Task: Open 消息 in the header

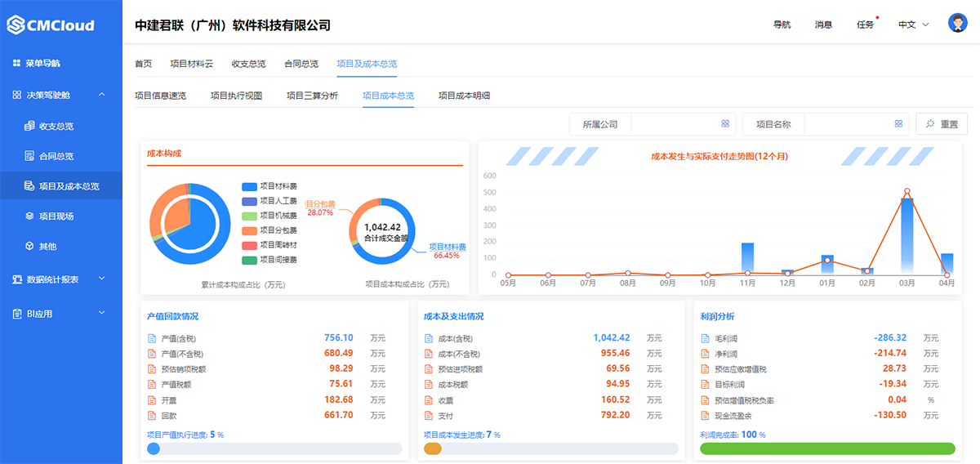Action: tap(823, 25)
